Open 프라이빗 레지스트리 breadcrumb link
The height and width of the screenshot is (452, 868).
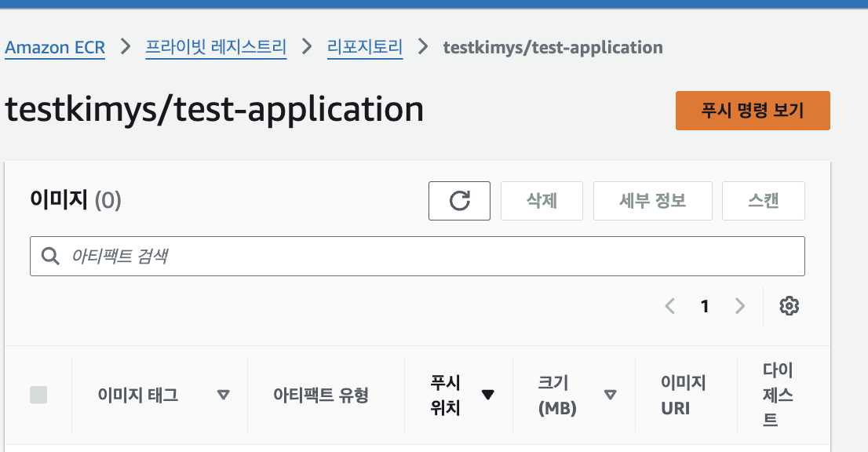(x=216, y=48)
